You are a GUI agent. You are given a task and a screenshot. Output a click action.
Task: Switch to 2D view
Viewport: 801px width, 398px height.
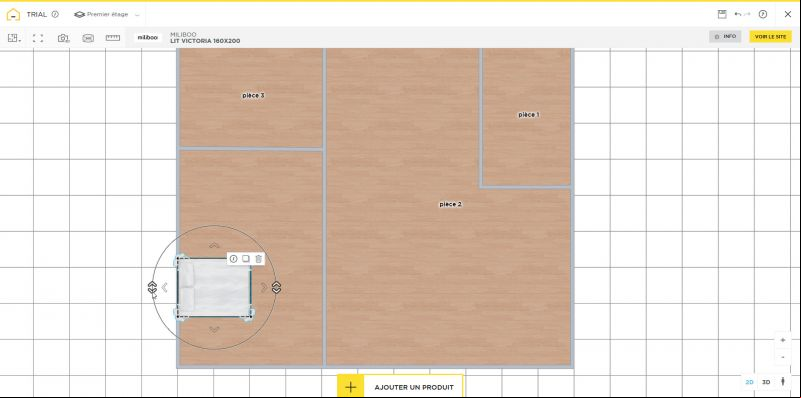[749, 382]
